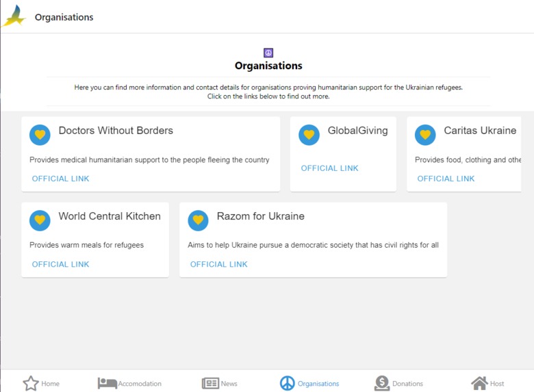534x392 pixels.
Task: Click the bold Organisations page heading
Action: pyautogui.click(x=268, y=66)
